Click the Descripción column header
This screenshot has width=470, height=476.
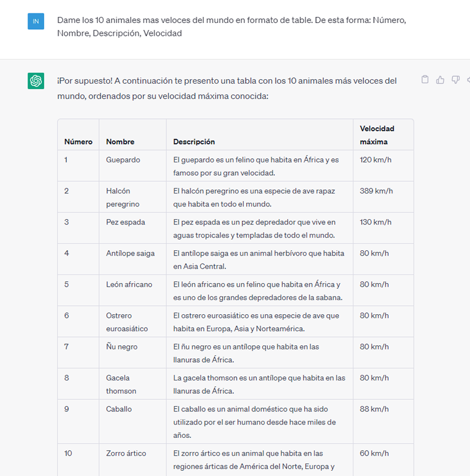pos(194,142)
